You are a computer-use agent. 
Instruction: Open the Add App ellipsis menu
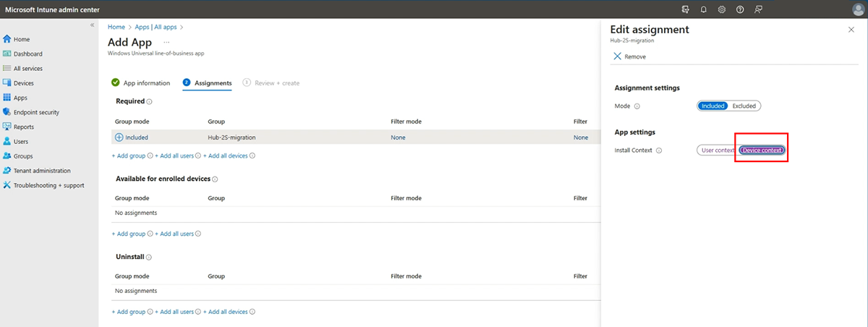pyautogui.click(x=166, y=43)
